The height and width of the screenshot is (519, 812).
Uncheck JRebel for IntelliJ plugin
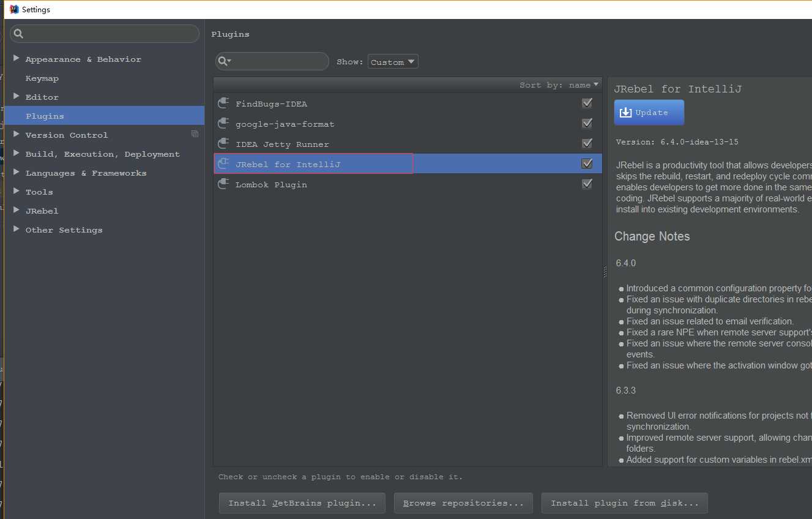tap(587, 163)
